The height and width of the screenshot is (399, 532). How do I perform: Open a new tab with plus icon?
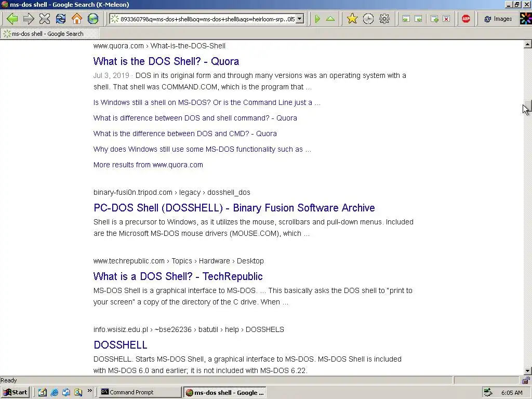pos(434,19)
